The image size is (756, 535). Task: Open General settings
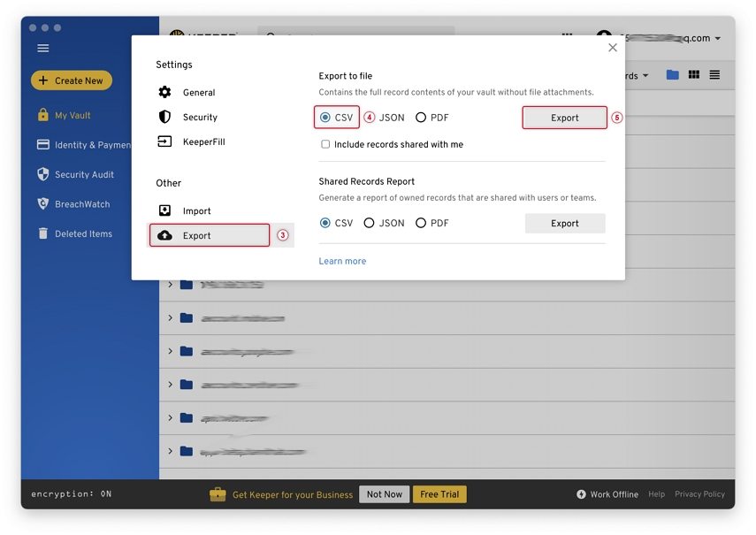coord(199,93)
